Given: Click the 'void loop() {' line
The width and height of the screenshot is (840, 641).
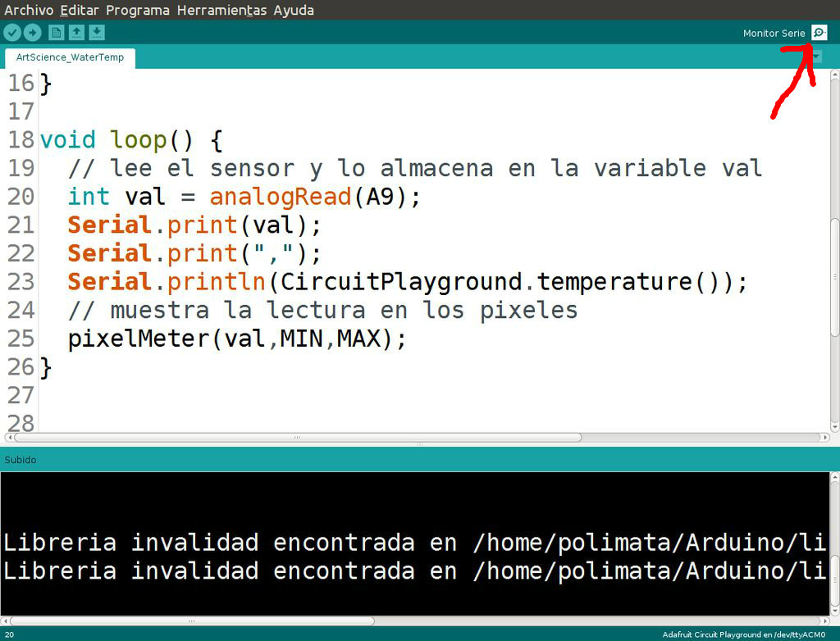Looking at the screenshot, I should coord(131,140).
